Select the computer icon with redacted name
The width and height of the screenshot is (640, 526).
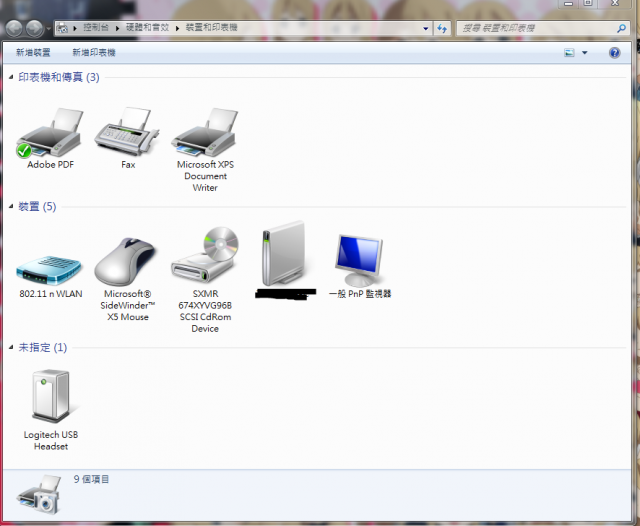point(284,253)
